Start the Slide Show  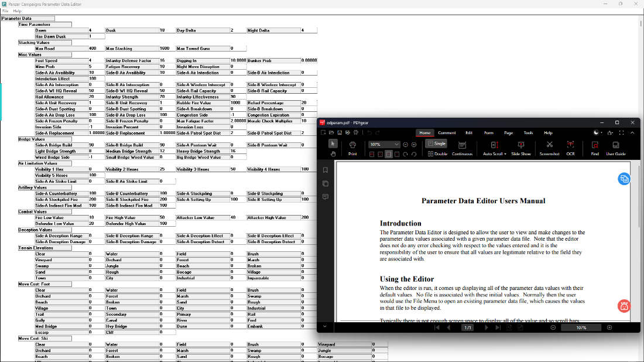[x=521, y=148]
